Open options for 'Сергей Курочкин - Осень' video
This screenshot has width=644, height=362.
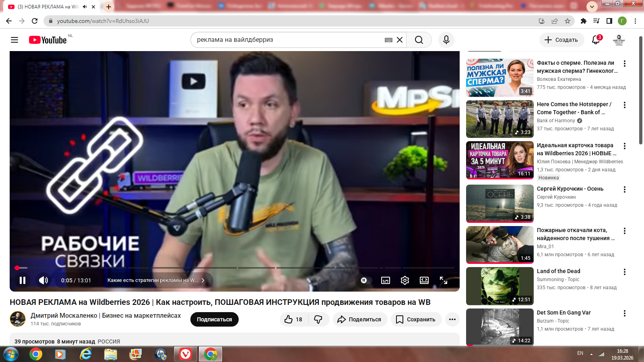(x=625, y=189)
